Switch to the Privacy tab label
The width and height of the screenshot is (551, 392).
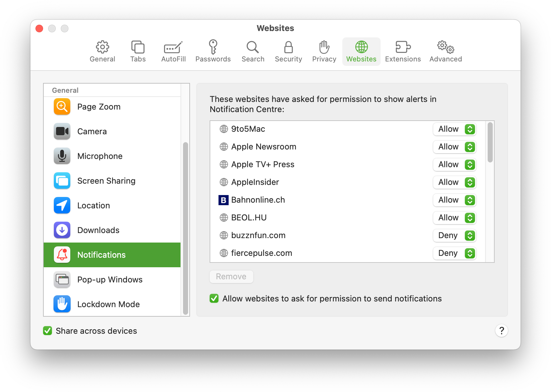[x=324, y=59]
